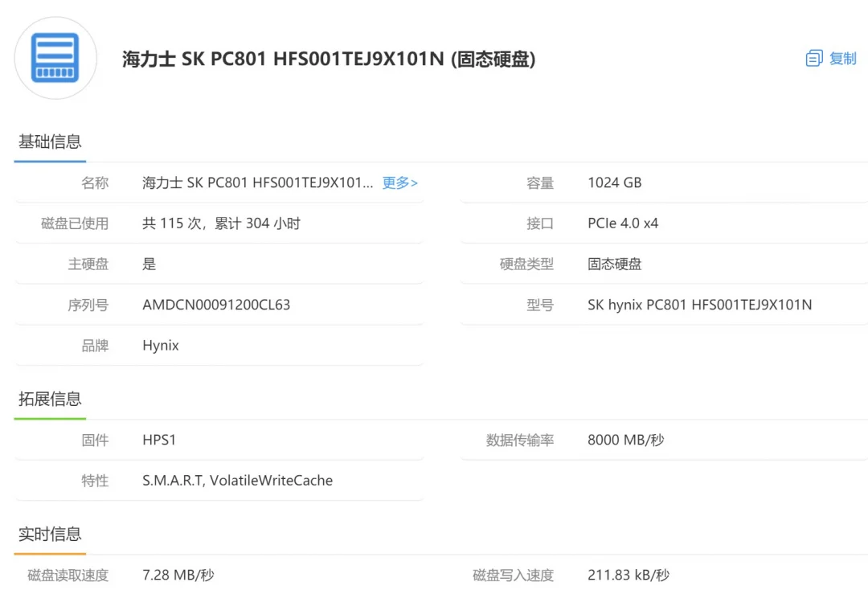Open the 更多> link next to the name
Viewport: 868px width, 590px height.
click(x=399, y=182)
